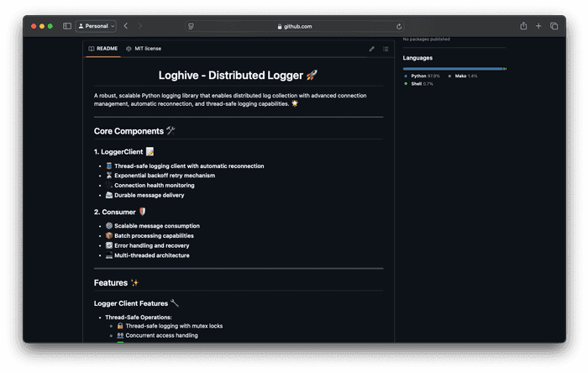This screenshot has height=373, width=588.
Task: Reload the current page
Action: point(399,26)
